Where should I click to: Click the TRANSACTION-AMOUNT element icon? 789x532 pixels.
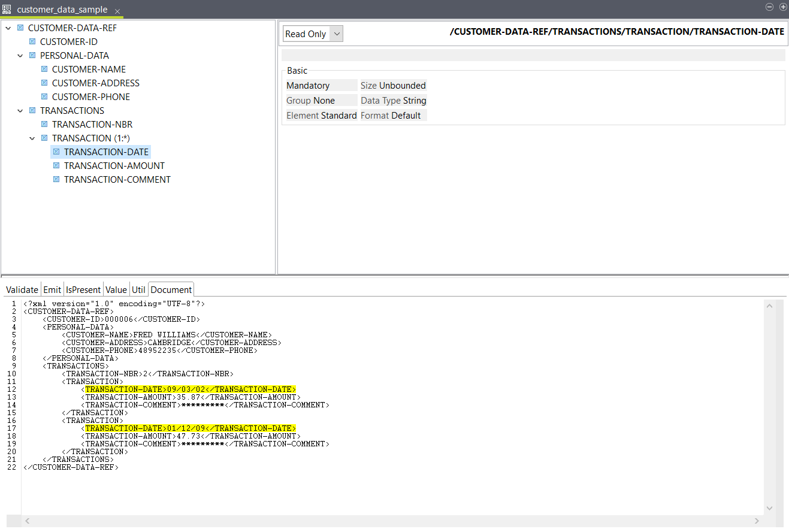[56, 166]
